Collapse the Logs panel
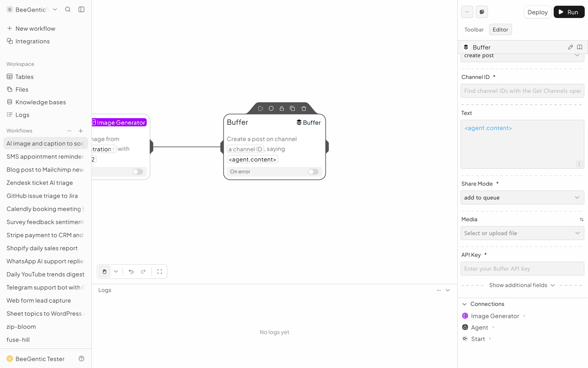The width and height of the screenshot is (588, 368). click(x=448, y=290)
